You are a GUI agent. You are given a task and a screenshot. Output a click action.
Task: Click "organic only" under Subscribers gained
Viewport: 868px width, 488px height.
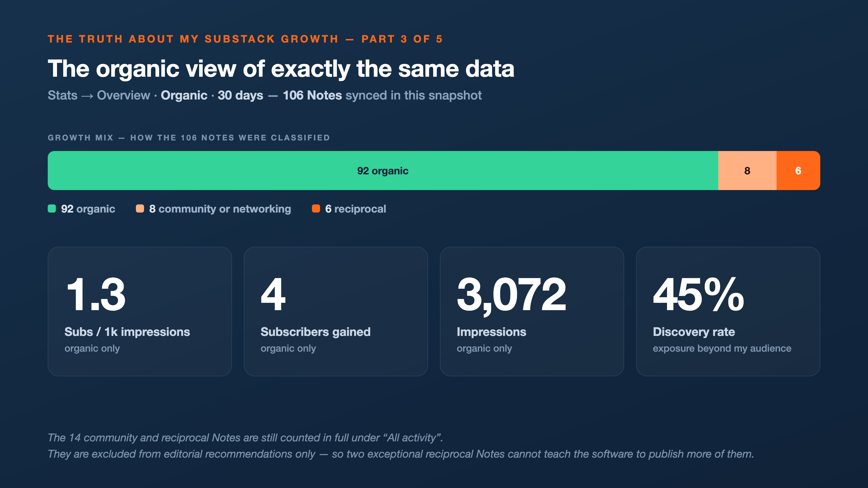coord(288,348)
